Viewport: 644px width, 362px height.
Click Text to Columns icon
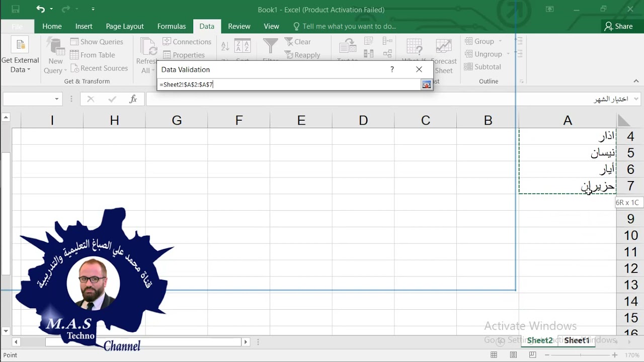[348, 47]
